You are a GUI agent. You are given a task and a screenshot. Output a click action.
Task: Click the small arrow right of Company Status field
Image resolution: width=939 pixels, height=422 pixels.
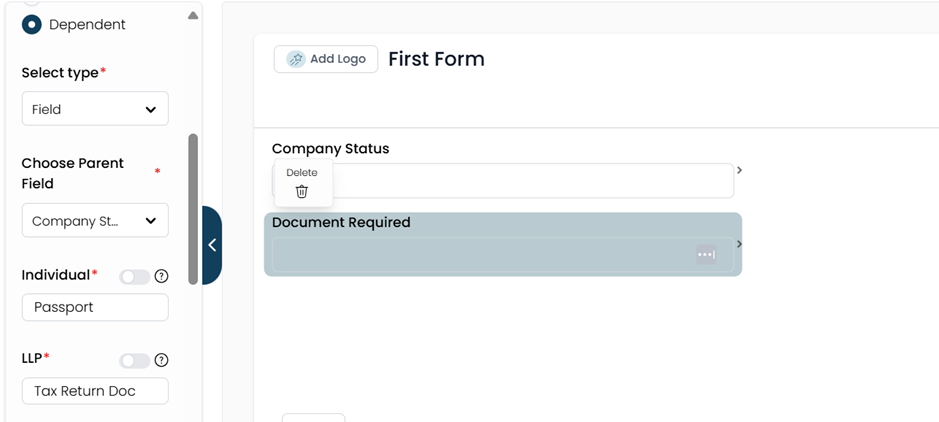tap(740, 170)
